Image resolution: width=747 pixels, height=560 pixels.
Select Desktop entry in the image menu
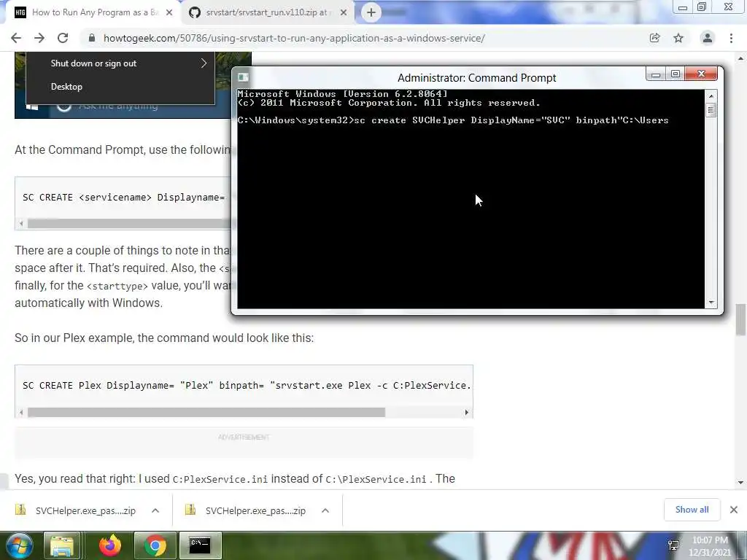[66, 87]
